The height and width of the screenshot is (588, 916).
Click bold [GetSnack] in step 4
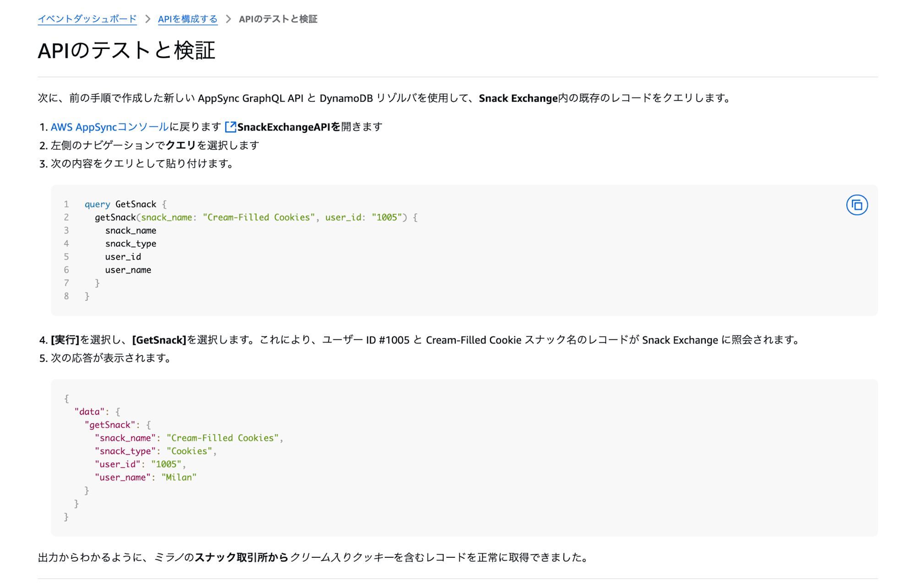(159, 340)
